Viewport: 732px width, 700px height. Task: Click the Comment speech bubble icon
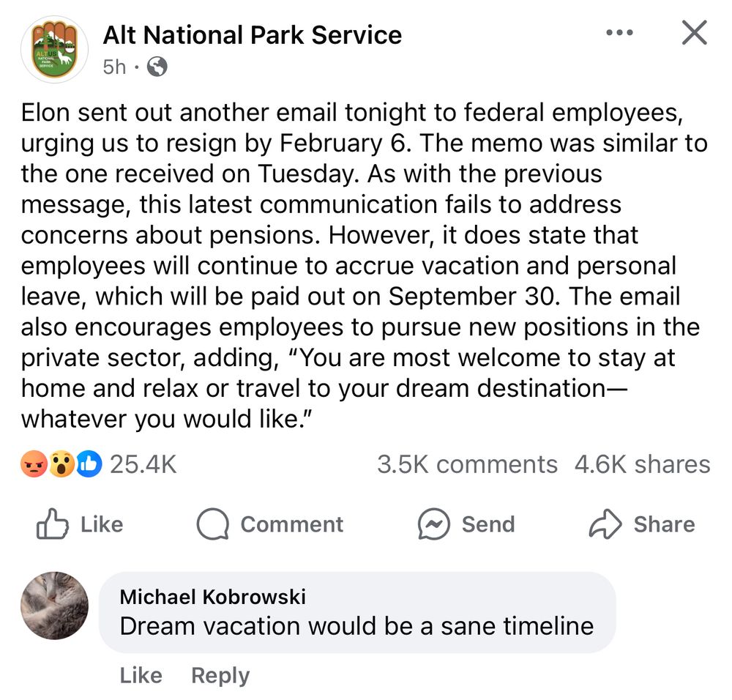[x=213, y=524]
